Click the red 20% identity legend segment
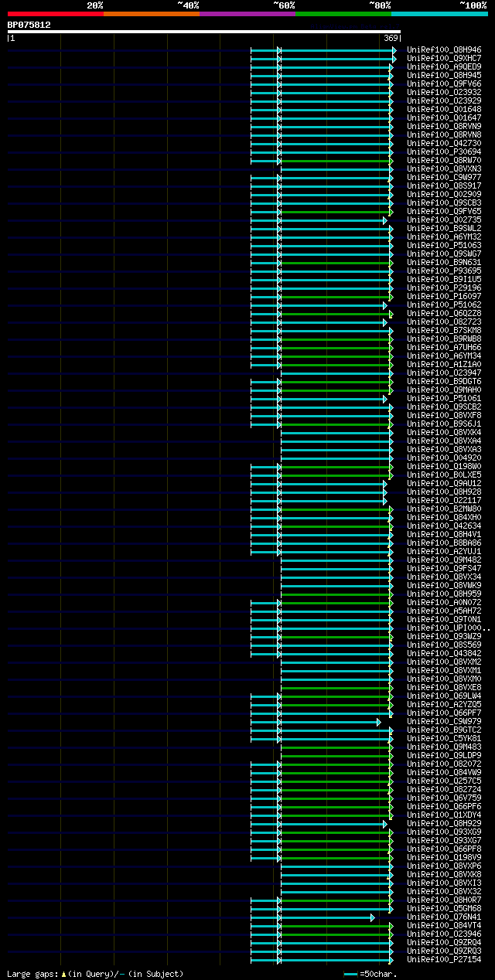495x980 pixels. (x=55, y=14)
